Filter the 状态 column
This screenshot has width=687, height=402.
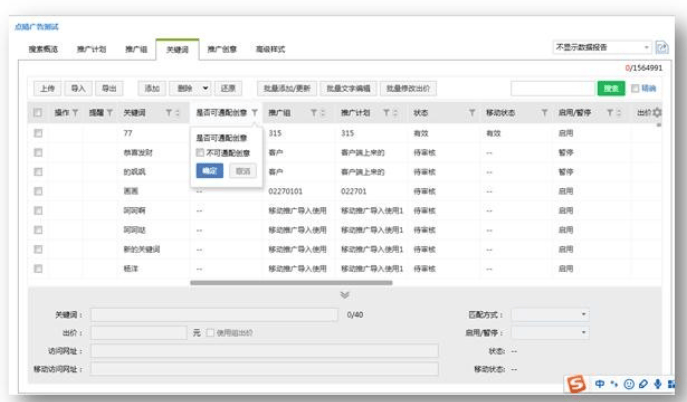click(x=472, y=113)
